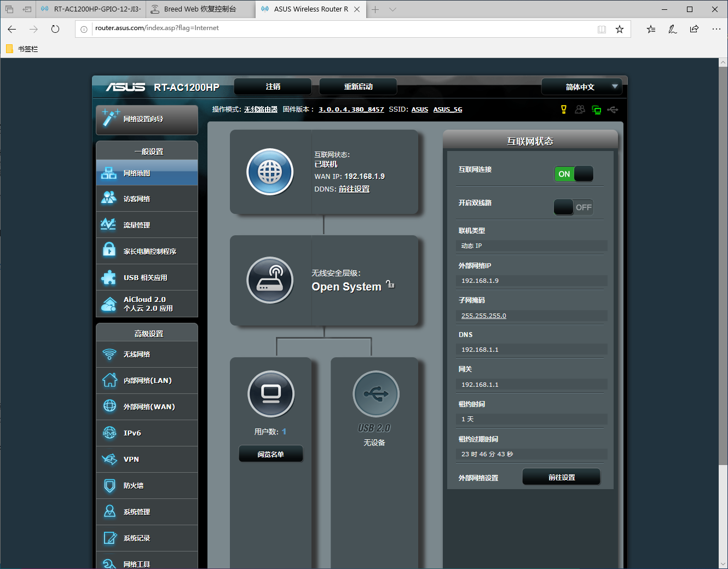Click the 无线路由器 operation mode link
Image resolution: width=728 pixels, height=569 pixels.
261,109
